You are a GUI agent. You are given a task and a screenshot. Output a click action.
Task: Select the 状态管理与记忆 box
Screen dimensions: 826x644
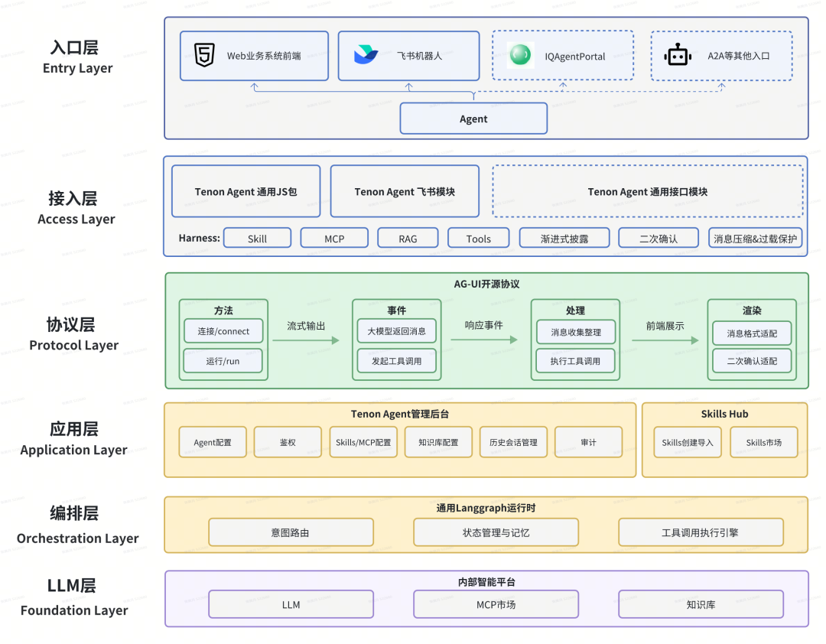[x=496, y=532]
